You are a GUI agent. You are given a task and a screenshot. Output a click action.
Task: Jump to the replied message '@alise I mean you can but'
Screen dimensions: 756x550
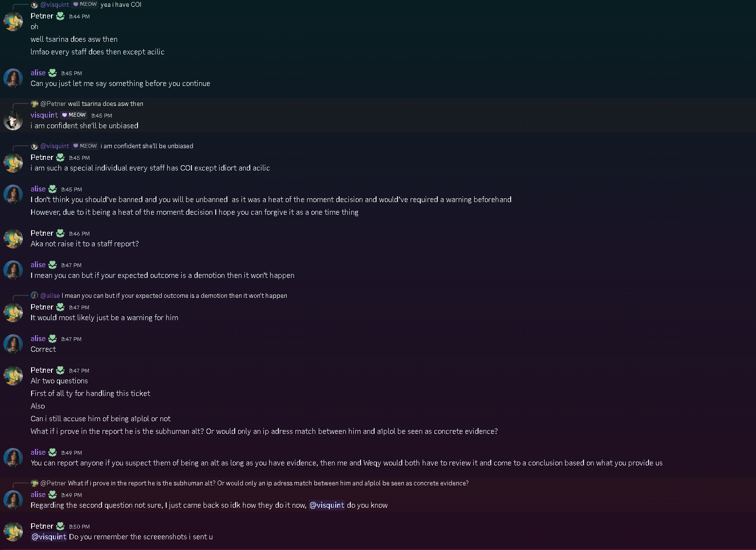175,295
